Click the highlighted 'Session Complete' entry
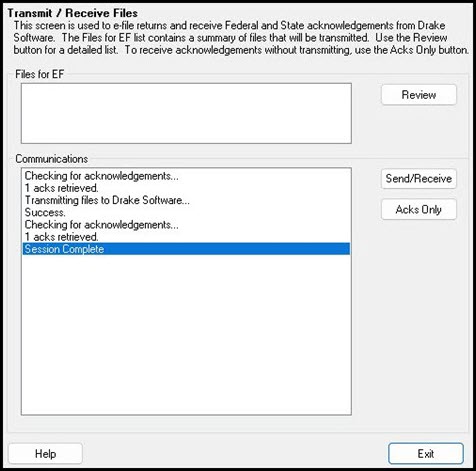Viewport: 476px width, 471px height. [186, 249]
